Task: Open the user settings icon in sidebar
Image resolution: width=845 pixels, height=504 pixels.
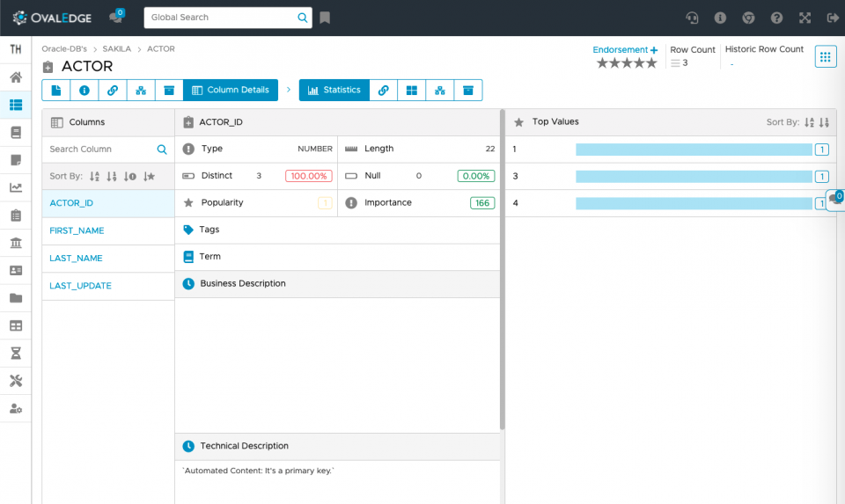Action: [16, 409]
